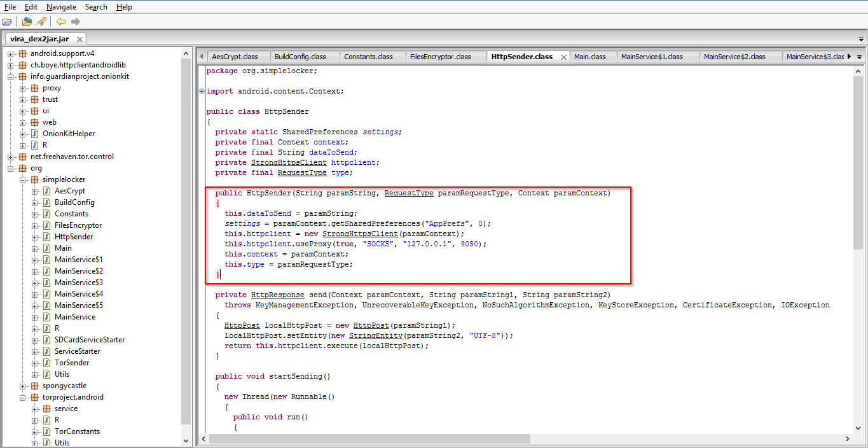Click the Search pen toolbar icon

click(x=41, y=22)
